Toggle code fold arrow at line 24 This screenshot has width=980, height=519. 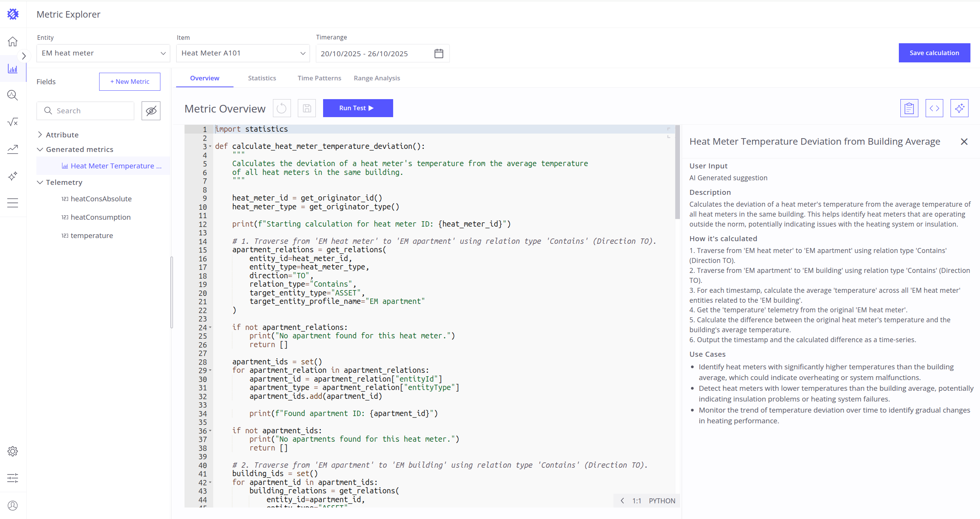pyautogui.click(x=210, y=328)
